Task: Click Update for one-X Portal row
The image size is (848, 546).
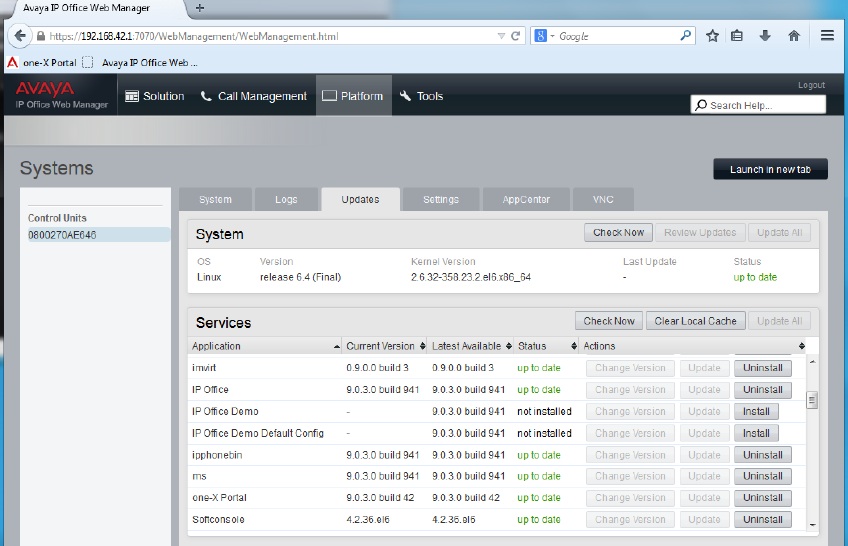Action: coord(704,498)
